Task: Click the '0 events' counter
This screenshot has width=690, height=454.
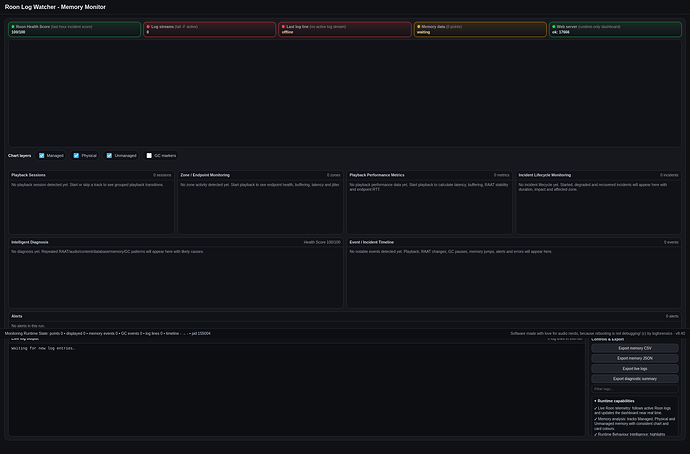Action: [x=671, y=242]
